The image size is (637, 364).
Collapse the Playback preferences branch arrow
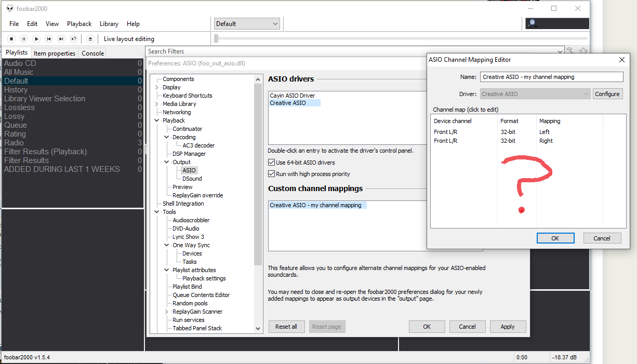(157, 120)
